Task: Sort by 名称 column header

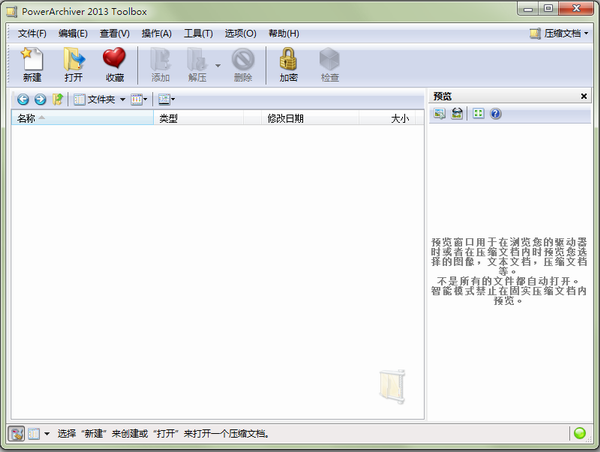Action: click(x=82, y=118)
